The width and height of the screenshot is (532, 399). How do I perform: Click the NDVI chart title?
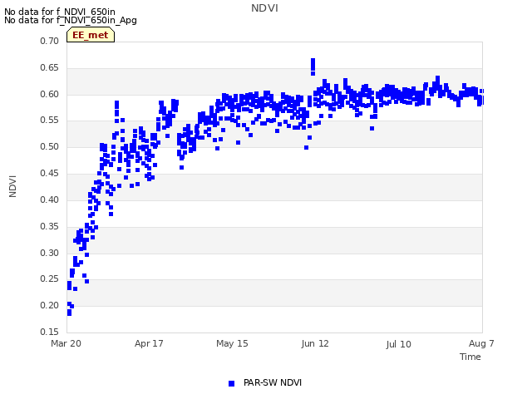264,8
